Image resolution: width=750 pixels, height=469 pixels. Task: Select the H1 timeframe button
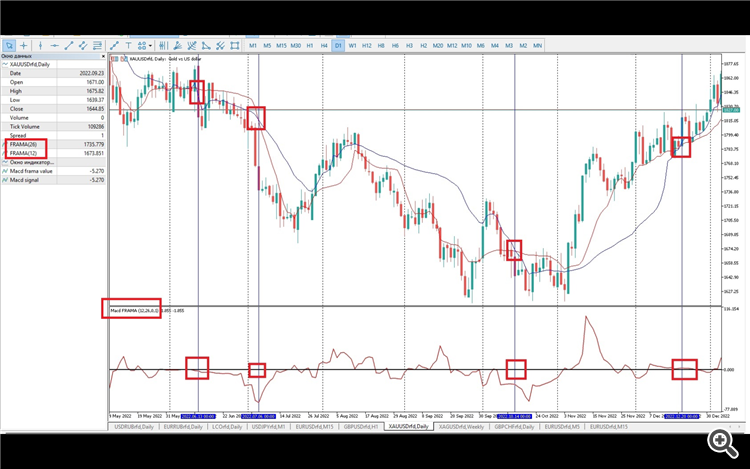[310, 45]
